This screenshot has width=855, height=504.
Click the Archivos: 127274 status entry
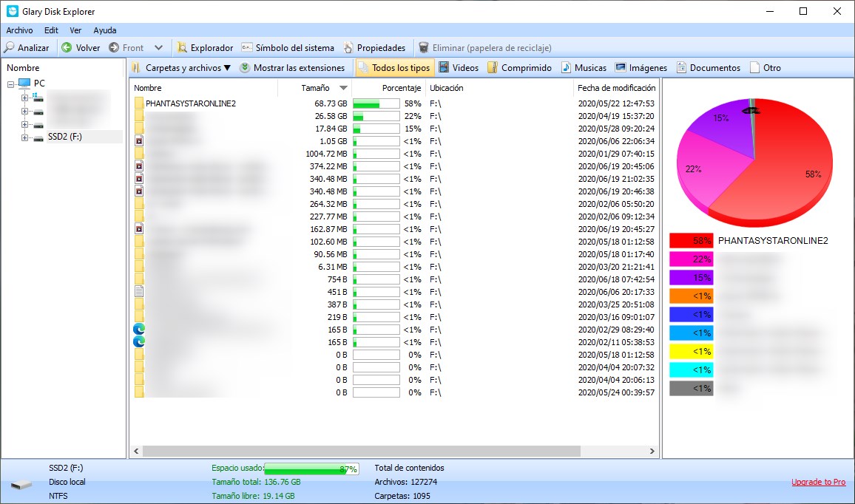(406, 482)
